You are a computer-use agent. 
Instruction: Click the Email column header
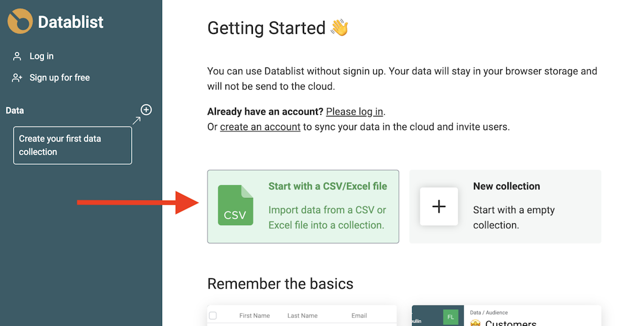[x=359, y=316]
